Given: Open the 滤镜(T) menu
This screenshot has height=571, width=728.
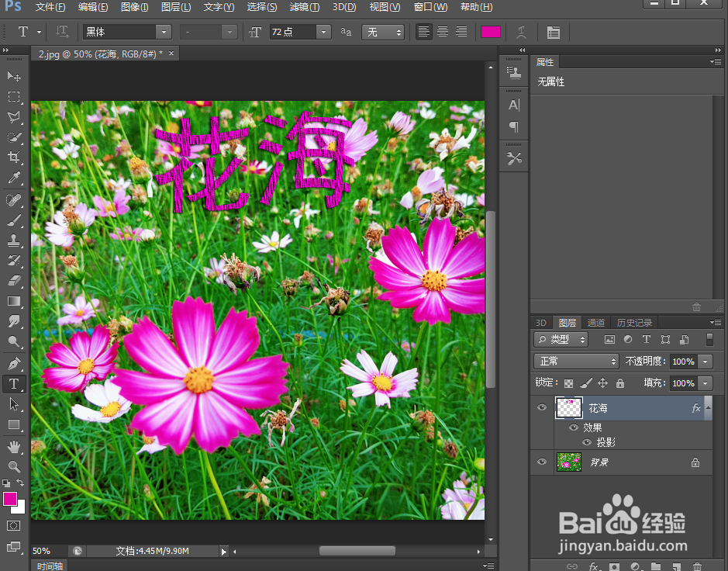Looking at the screenshot, I should [304, 7].
